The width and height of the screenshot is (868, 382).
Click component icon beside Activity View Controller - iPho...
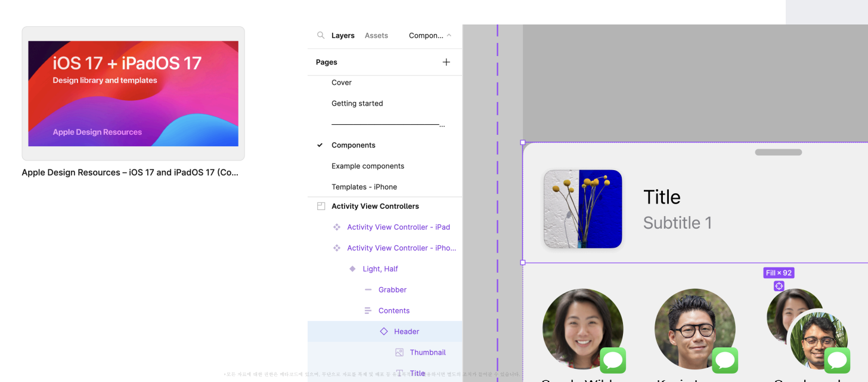point(337,248)
